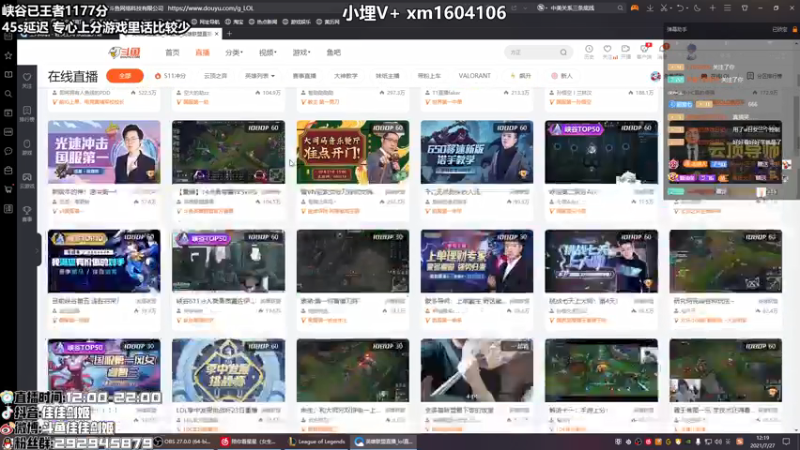Click the site search magnifier icon
Image resolution: width=800 pixels, height=450 pixels.
tap(563, 52)
